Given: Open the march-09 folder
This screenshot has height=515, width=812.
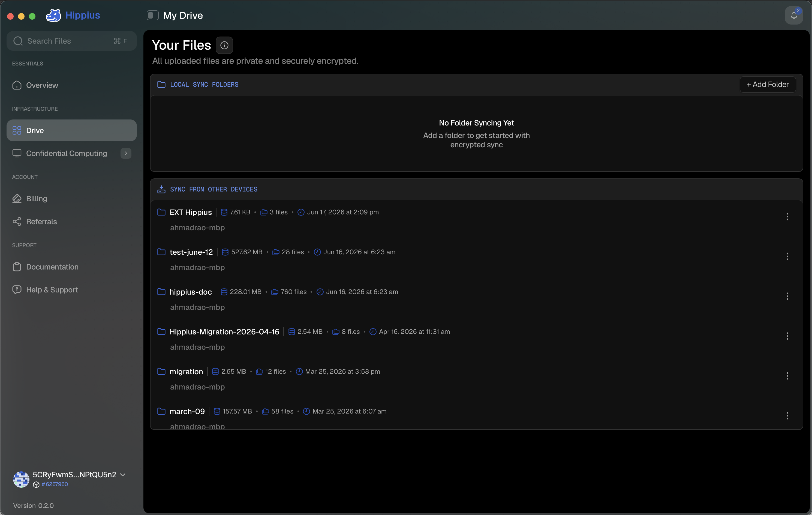Looking at the screenshot, I should click(x=187, y=411).
